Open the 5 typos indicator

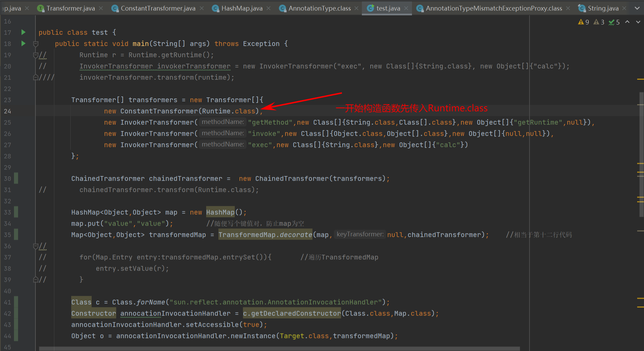[x=614, y=22]
